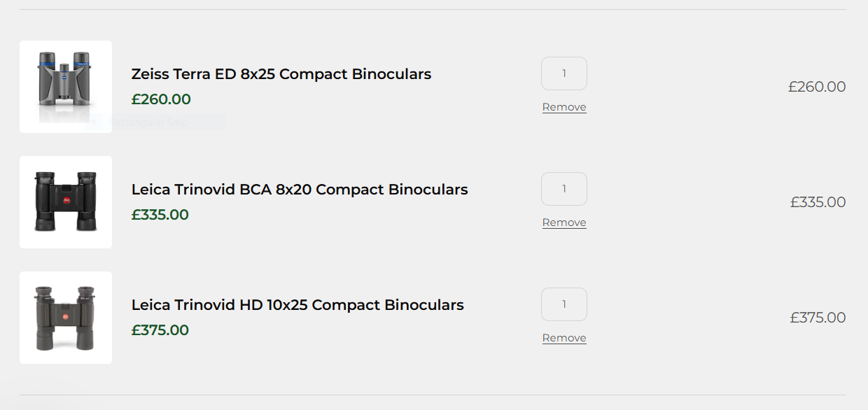Click the green £375.00 unit price
The width and height of the screenshot is (868, 410).
pyautogui.click(x=160, y=330)
